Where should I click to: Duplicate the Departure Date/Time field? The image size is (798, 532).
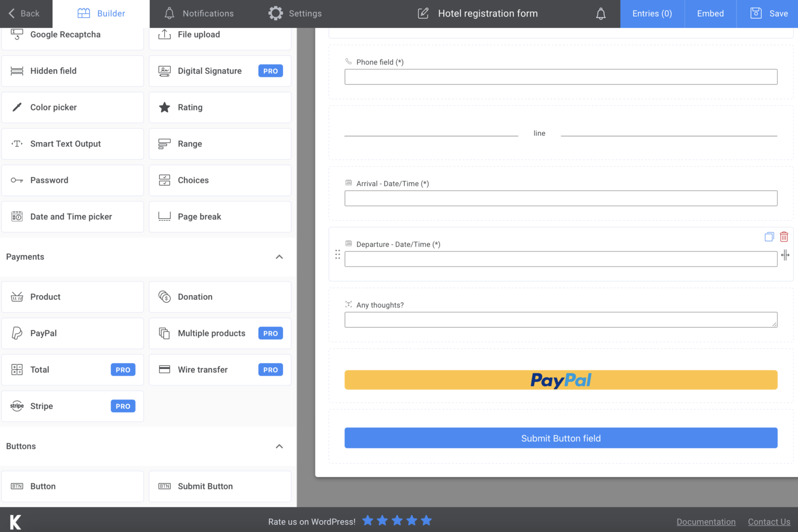(769, 236)
